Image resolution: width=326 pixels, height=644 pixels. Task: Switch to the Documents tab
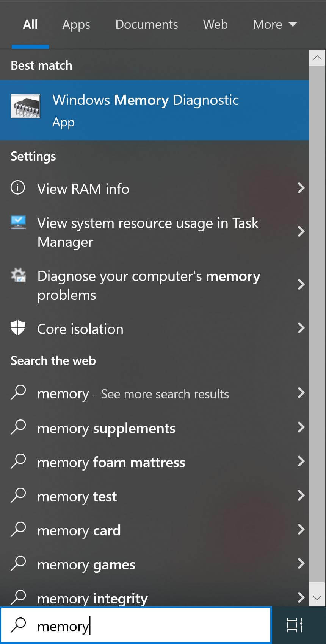147,25
